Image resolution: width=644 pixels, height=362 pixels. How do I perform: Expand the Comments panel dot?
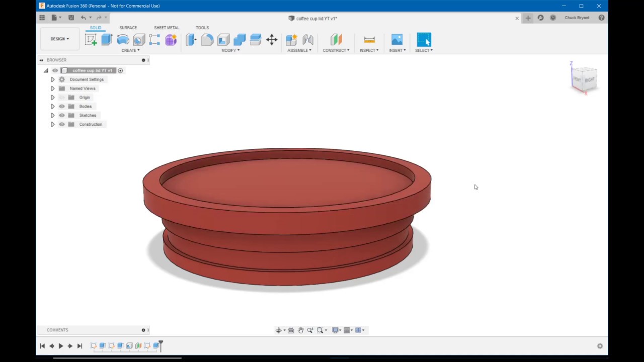point(143,330)
